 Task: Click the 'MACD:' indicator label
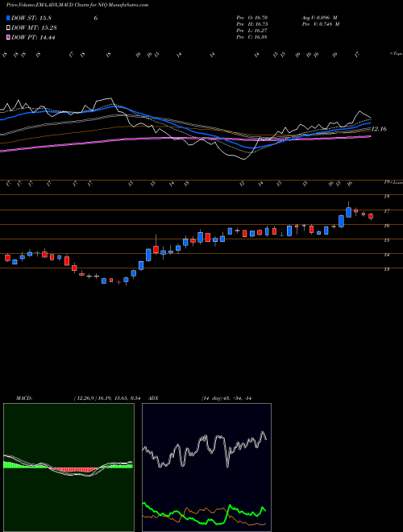pos(24,398)
